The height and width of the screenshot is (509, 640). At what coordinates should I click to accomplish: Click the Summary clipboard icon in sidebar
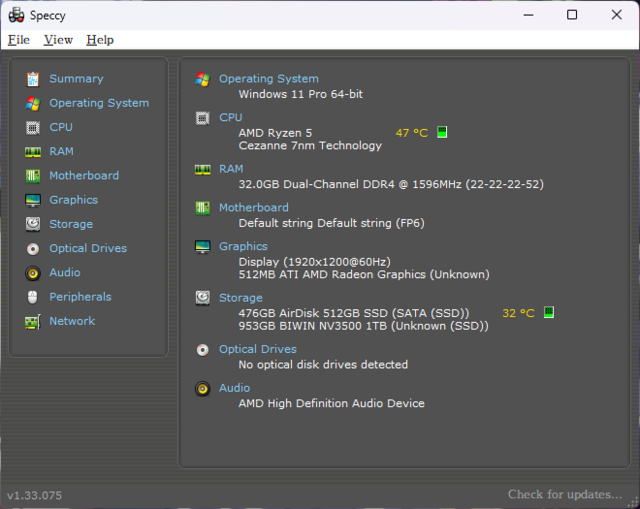coord(33,79)
